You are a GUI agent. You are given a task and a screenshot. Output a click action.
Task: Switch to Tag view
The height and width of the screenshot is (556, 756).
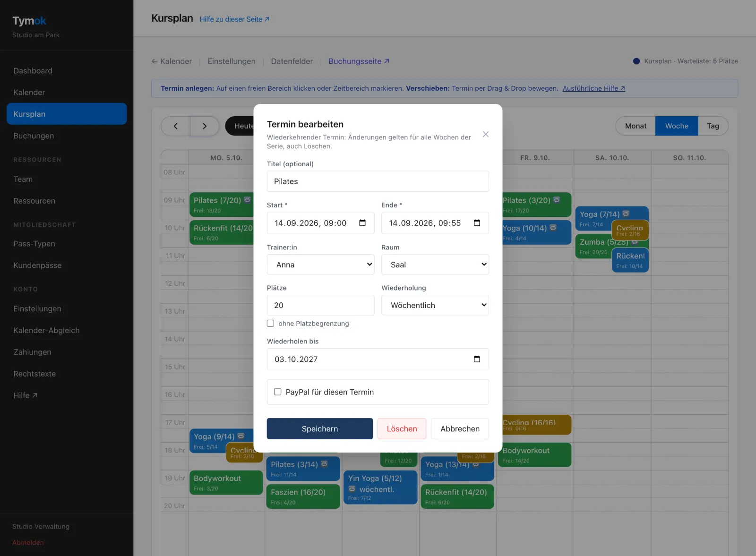[713, 126]
